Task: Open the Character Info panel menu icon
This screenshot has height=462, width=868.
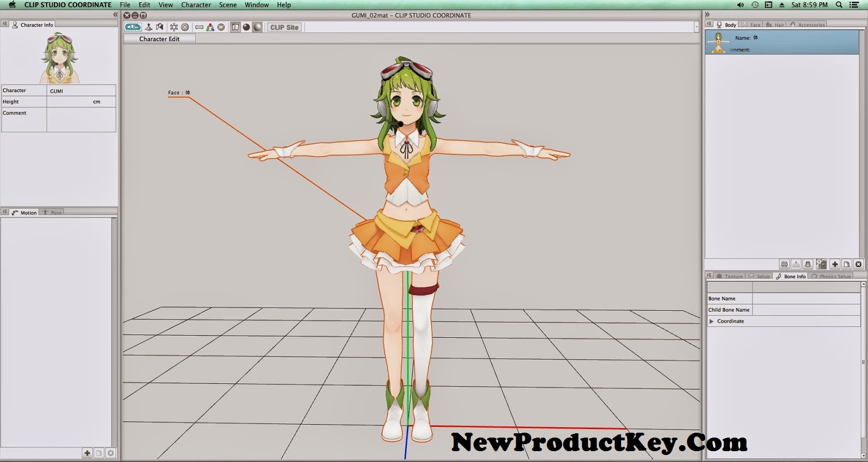Action: pos(5,24)
